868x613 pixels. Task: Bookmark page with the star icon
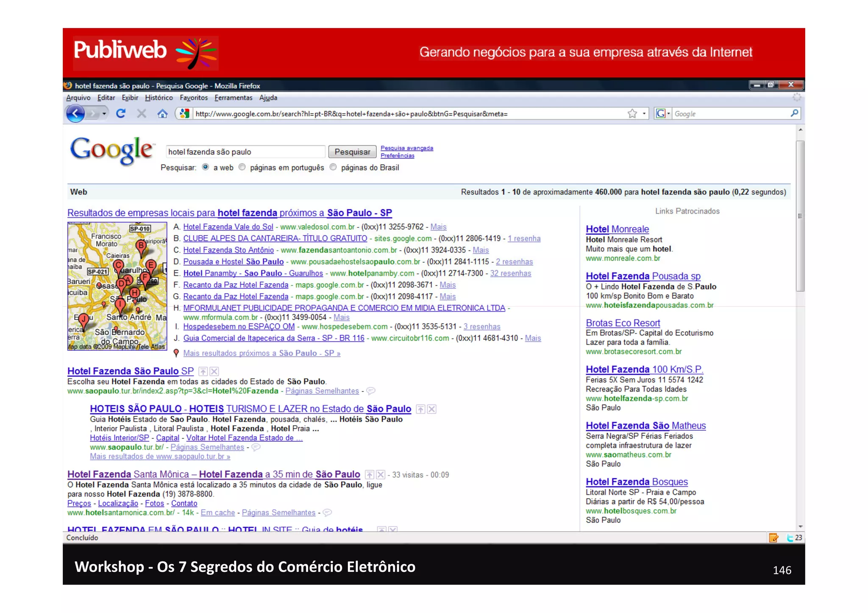pos(632,114)
